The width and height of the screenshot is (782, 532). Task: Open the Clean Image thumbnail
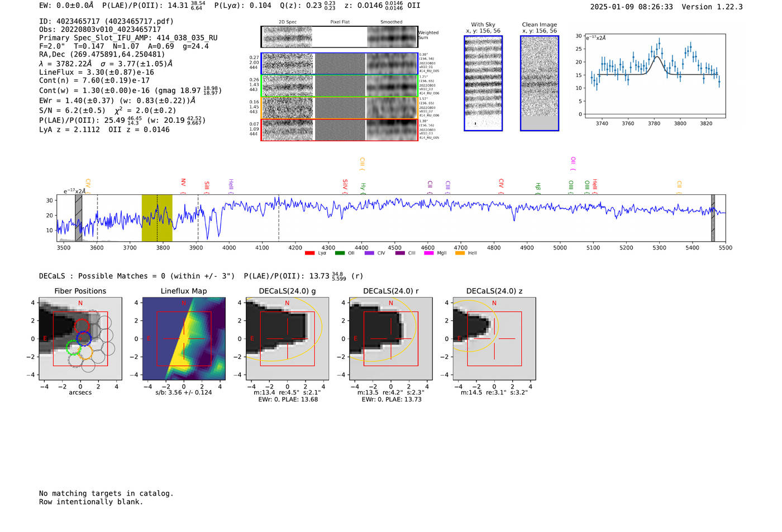(x=540, y=83)
